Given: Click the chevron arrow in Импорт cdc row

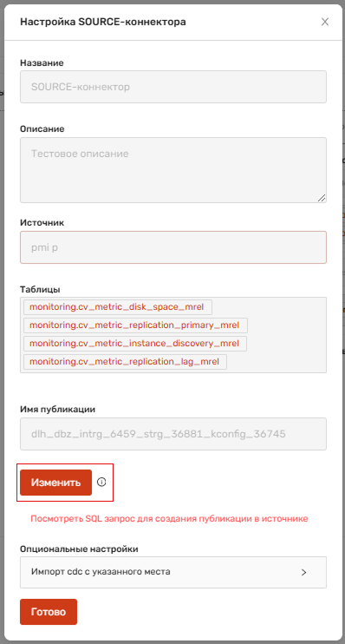Looking at the screenshot, I should click(304, 572).
